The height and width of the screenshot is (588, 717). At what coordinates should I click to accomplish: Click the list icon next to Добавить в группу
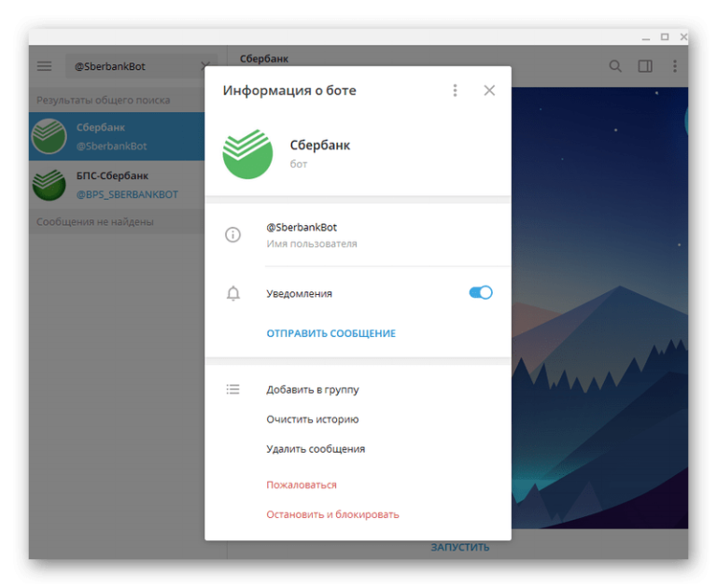click(233, 389)
